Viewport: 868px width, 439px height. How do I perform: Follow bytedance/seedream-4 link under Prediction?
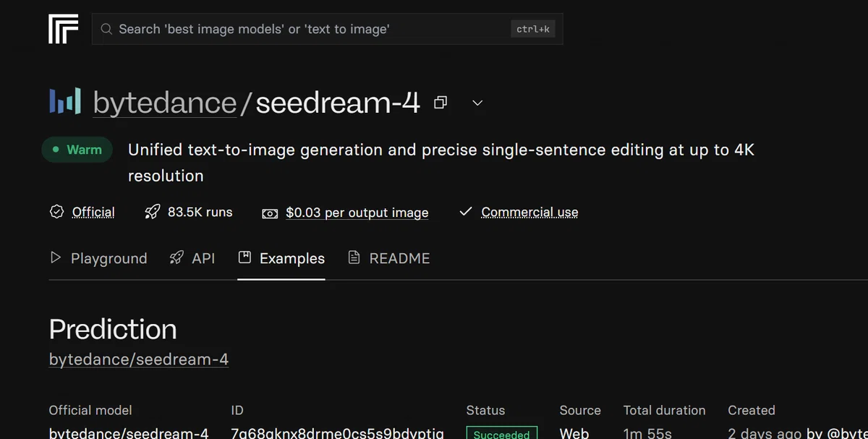click(139, 359)
